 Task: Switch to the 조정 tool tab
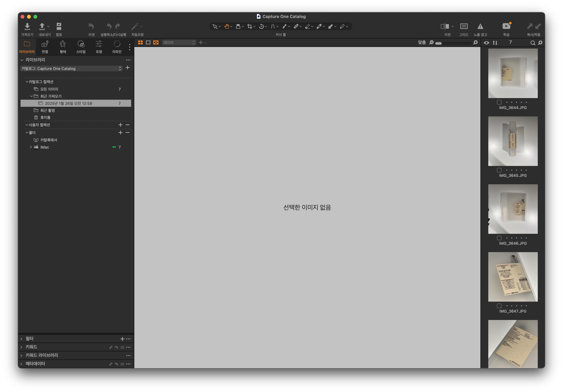pos(99,47)
